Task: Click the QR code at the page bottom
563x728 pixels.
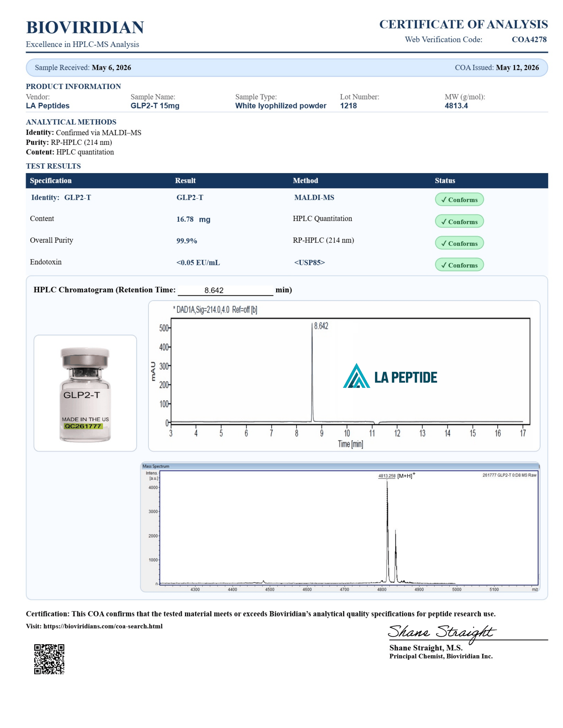Action: point(49,659)
